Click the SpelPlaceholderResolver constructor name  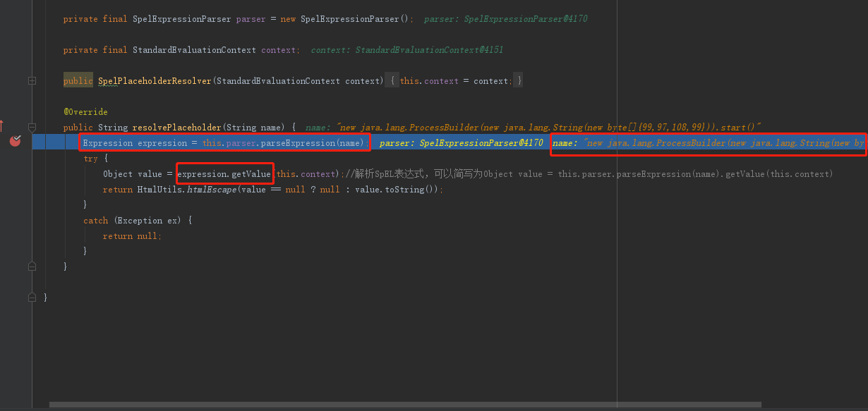click(155, 81)
